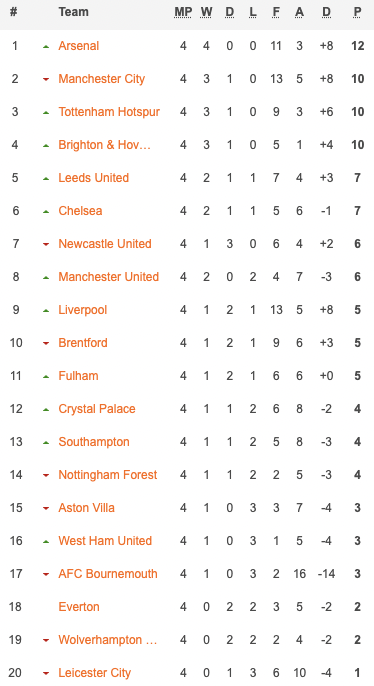Click the W wins column header

coord(206,12)
